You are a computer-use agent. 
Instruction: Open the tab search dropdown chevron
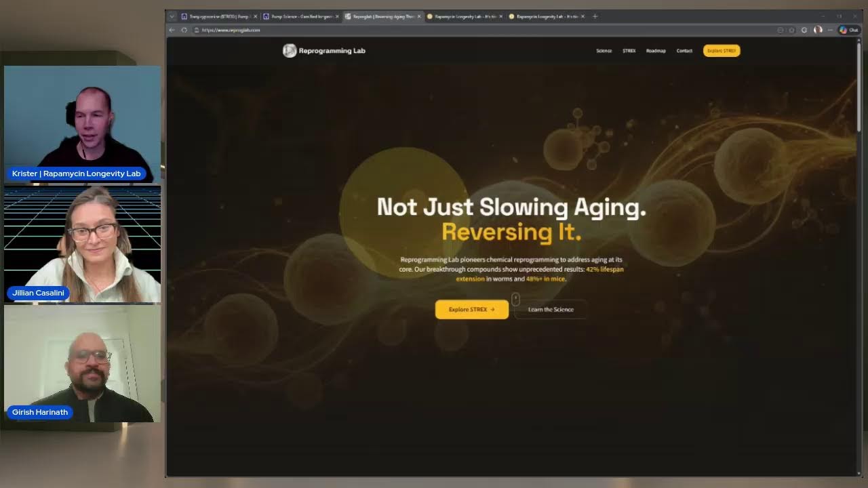(x=172, y=16)
